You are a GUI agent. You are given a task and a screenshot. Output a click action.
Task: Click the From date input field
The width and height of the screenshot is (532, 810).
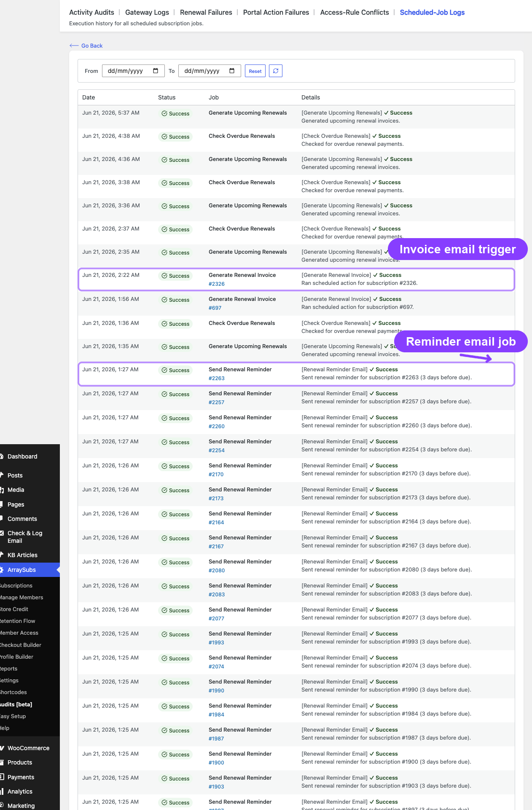[x=133, y=71]
